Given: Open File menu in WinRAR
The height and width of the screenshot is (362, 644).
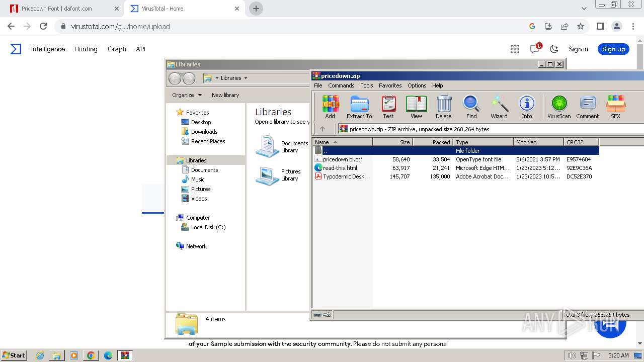Looking at the screenshot, I should (318, 85).
